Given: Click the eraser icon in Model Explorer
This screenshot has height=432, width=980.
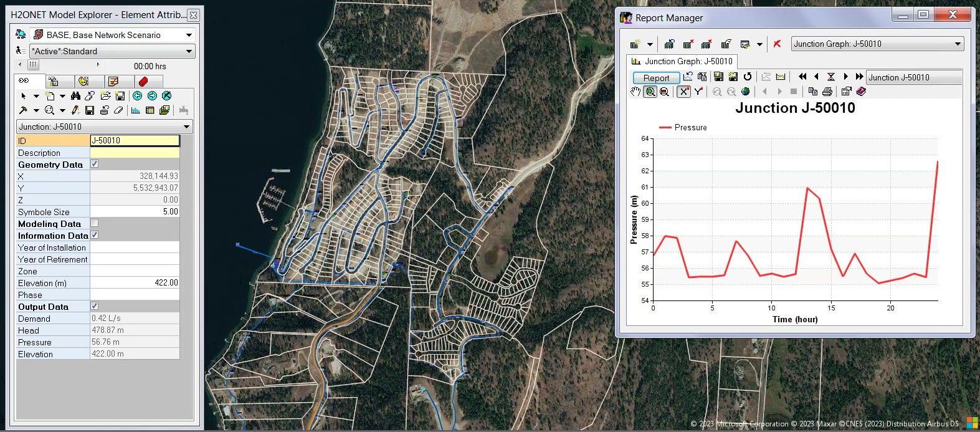Looking at the screenshot, I should click(x=118, y=110).
